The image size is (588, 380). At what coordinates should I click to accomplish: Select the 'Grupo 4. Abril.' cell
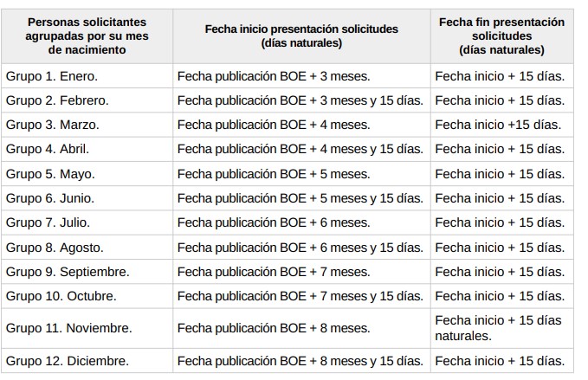click(x=48, y=149)
